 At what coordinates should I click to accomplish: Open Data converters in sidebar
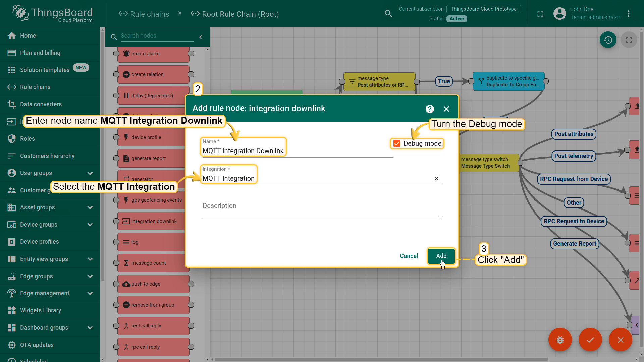41,104
